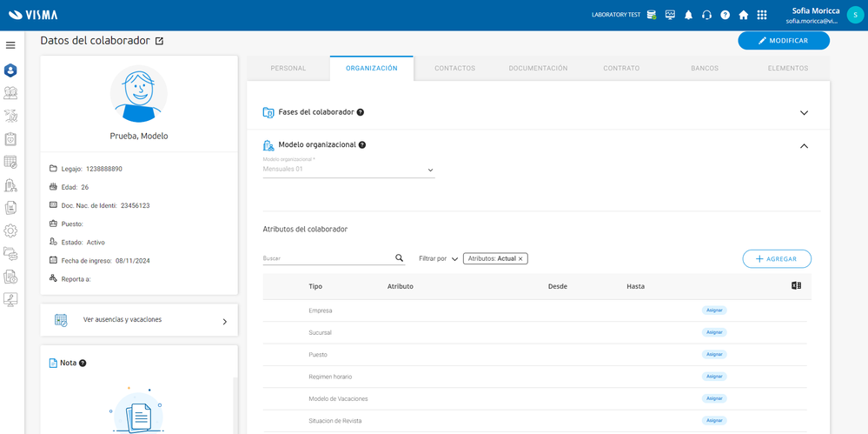This screenshot has height=434, width=868.
Task: Click the Modificar button
Action: [x=783, y=41]
